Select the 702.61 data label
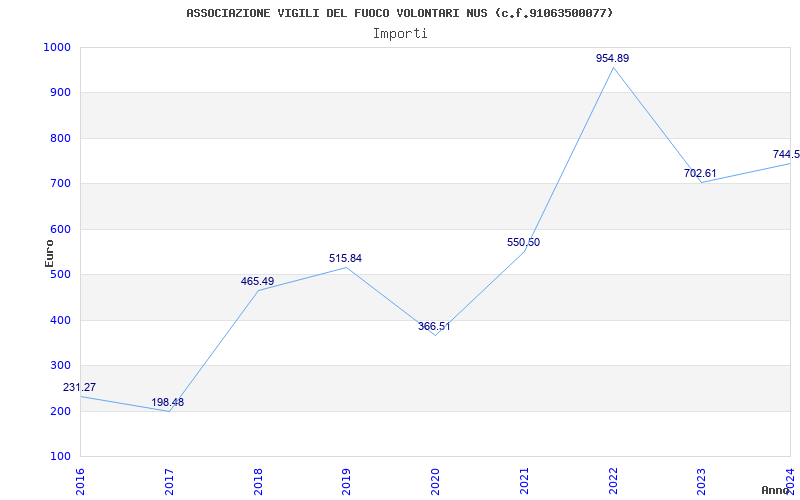The width and height of the screenshot is (800, 500). [700, 173]
